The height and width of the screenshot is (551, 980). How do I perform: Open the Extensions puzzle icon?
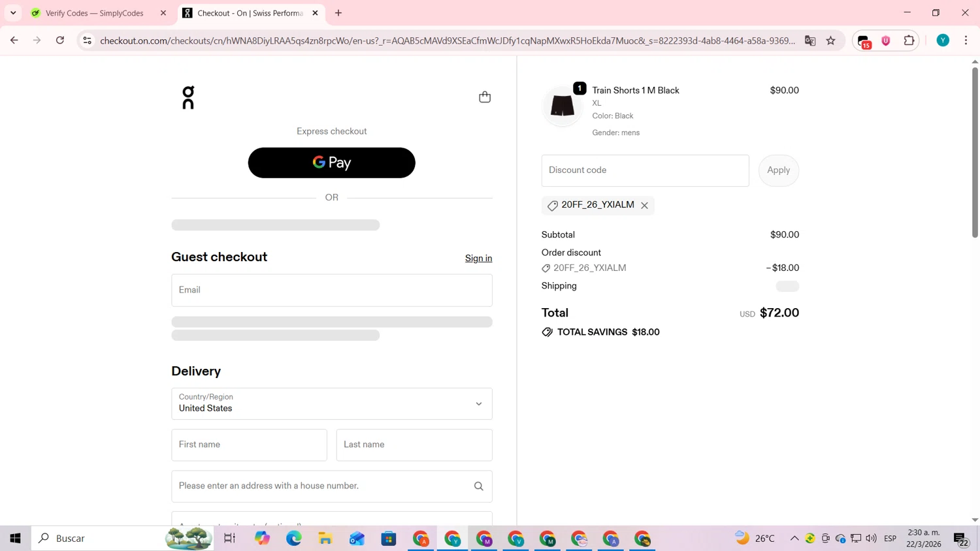tap(909, 40)
